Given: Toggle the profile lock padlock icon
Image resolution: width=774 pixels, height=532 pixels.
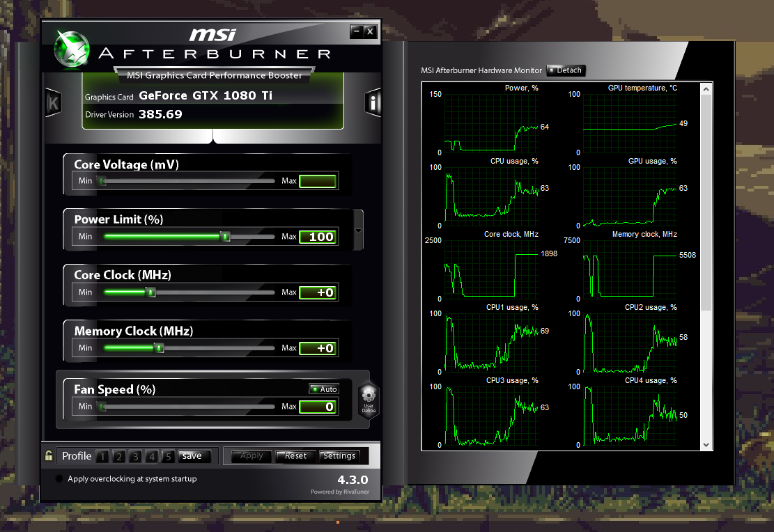Looking at the screenshot, I should tap(49, 455).
